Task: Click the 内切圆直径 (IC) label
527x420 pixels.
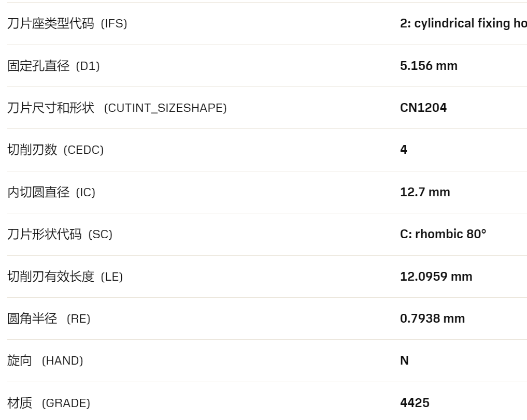Action: [51, 193]
